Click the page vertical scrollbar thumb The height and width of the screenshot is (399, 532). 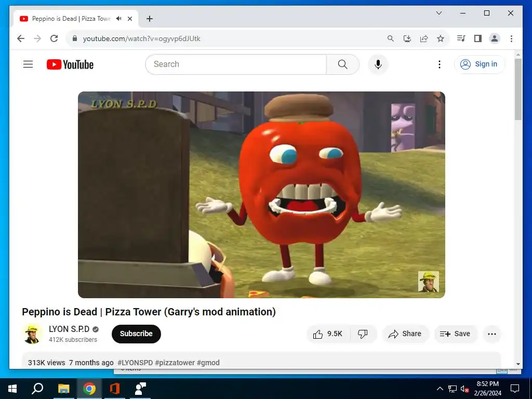click(x=518, y=89)
